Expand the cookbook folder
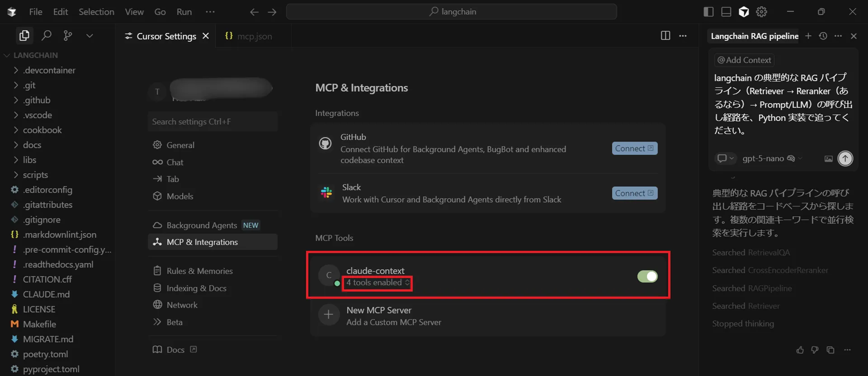868x376 pixels. [42, 130]
